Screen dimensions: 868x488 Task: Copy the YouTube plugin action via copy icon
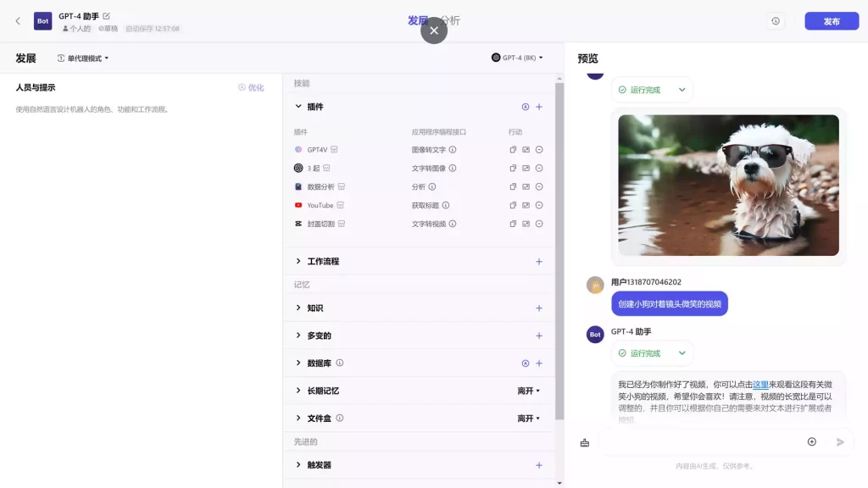click(x=513, y=205)
